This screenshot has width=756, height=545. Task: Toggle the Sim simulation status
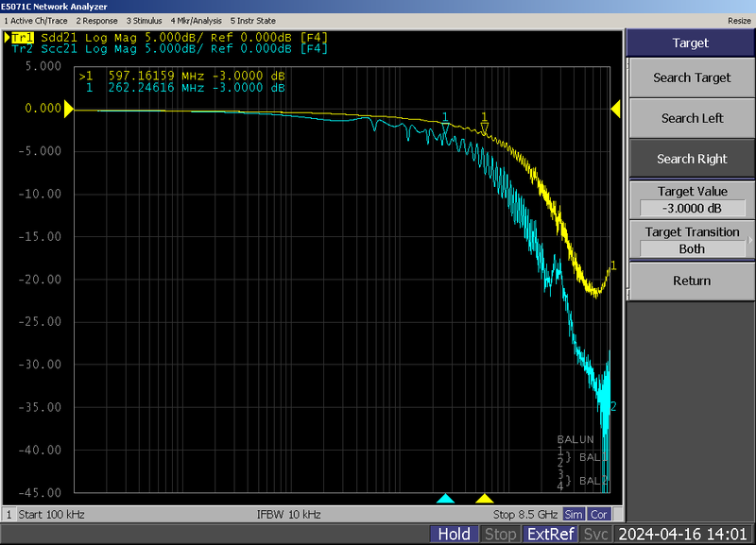click(575, 514)
